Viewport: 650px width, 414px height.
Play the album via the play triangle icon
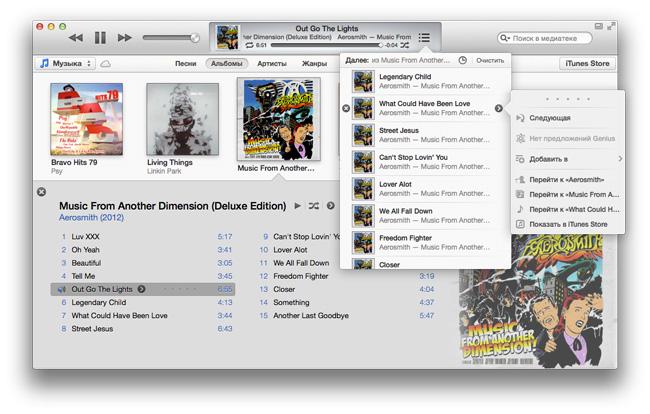click(297, 206)
